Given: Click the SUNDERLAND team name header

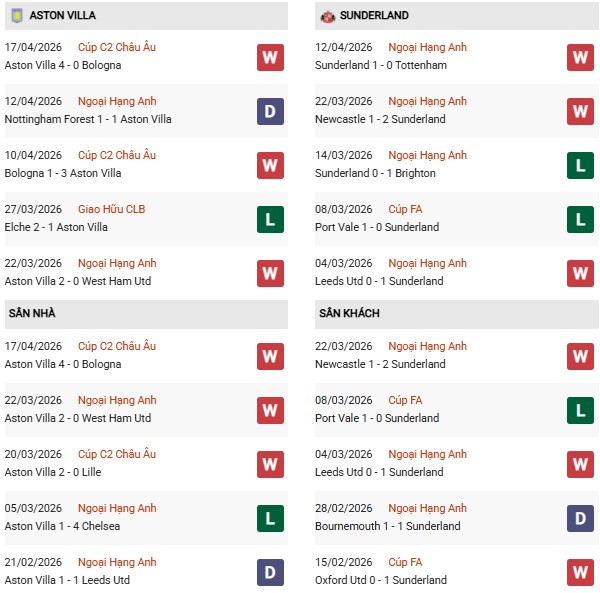Looking at the screenshot, I should tap(374, 16).
